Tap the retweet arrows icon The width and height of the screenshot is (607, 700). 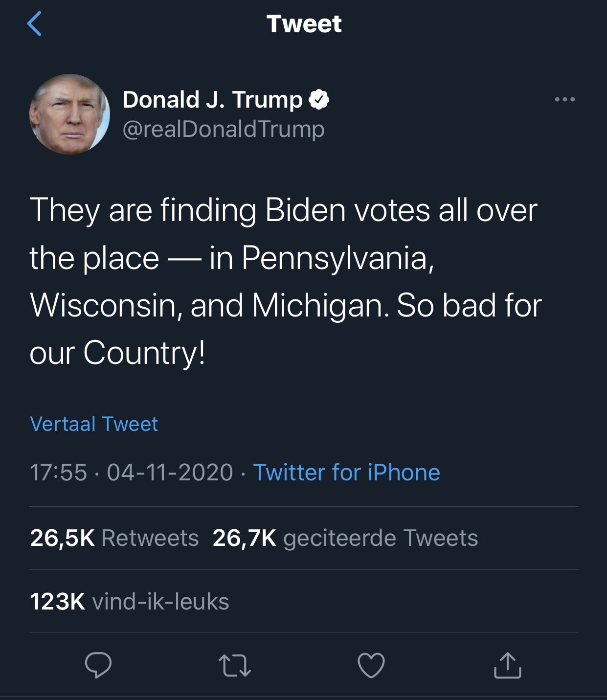pyautogui.click(x=235, y=665)
